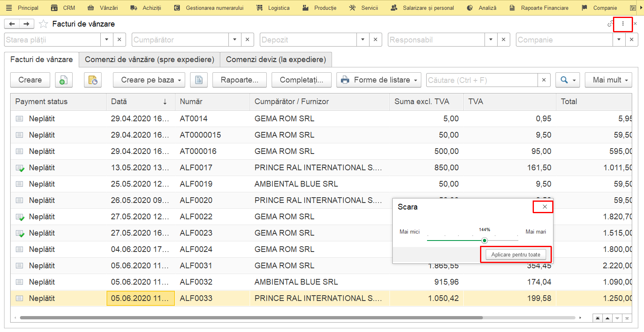Expand the Creare pe baza dropdown
The image size is (644, 332).
(149, 80)
